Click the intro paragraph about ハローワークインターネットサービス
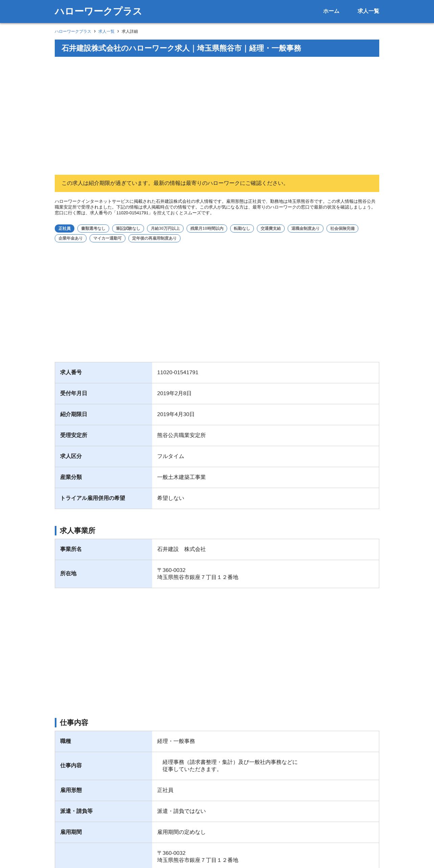 pos(216,207)
